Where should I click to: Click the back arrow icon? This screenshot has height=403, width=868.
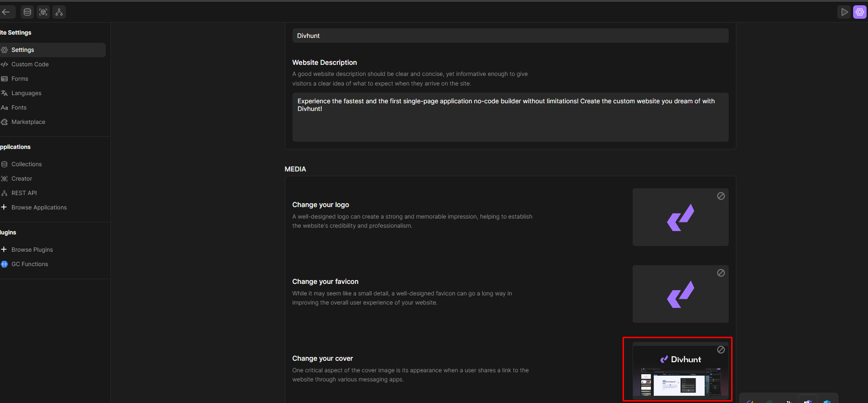(6, 12)
